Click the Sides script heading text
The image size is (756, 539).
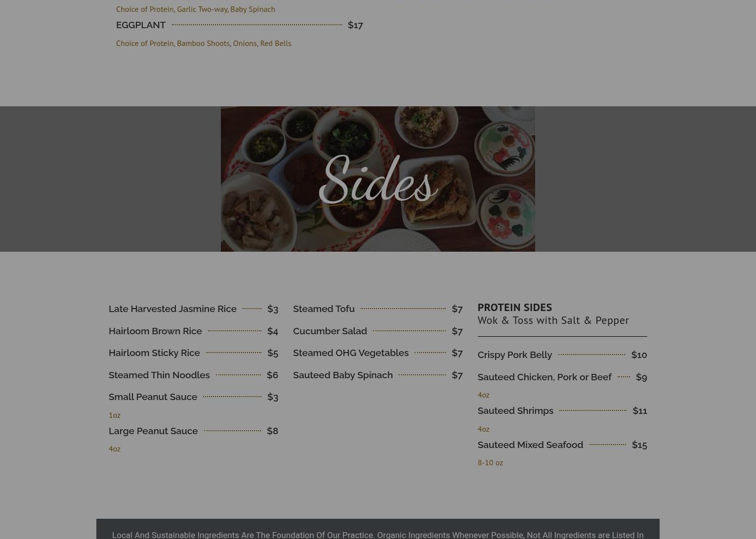tap(378, 180)
